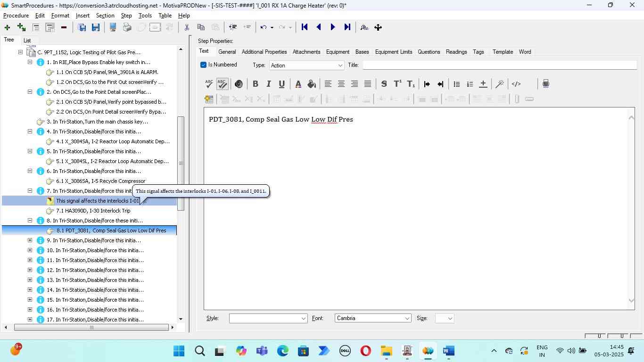Click the green plus add step icon
Screen dimensions: 644x362
(x=7, y=27)
